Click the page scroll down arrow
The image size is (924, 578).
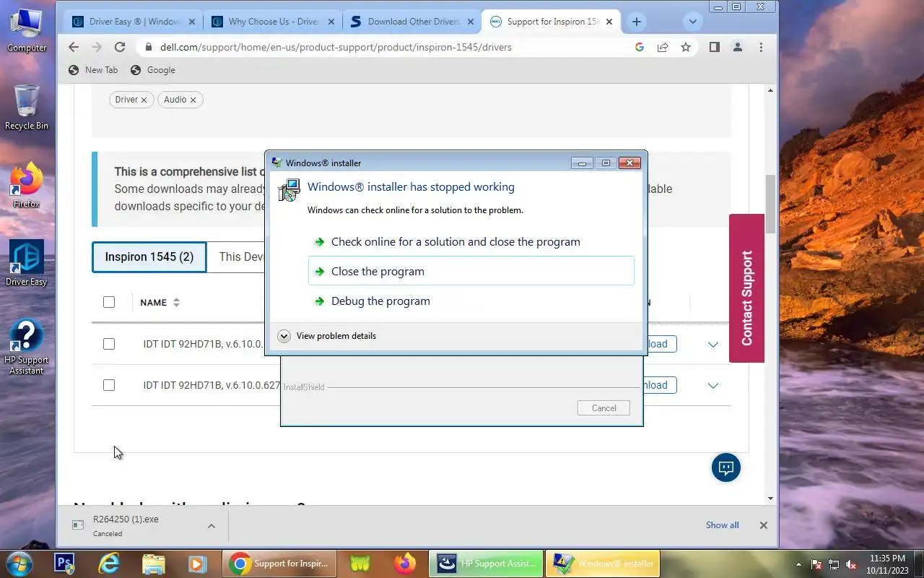tap(770, 498)
